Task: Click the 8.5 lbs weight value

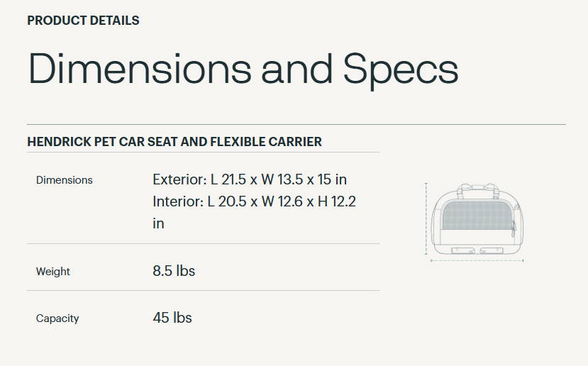Action: (x=174, y=271)
